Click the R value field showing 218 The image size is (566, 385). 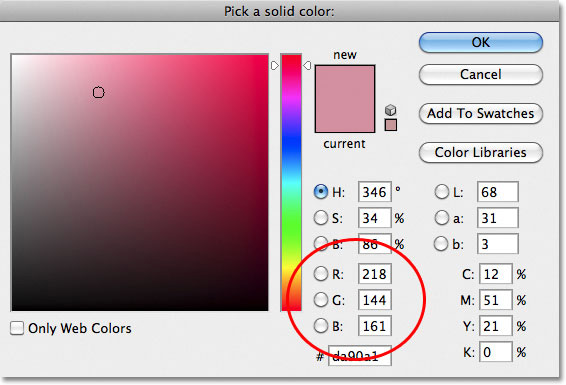click(x=375, y=274)
